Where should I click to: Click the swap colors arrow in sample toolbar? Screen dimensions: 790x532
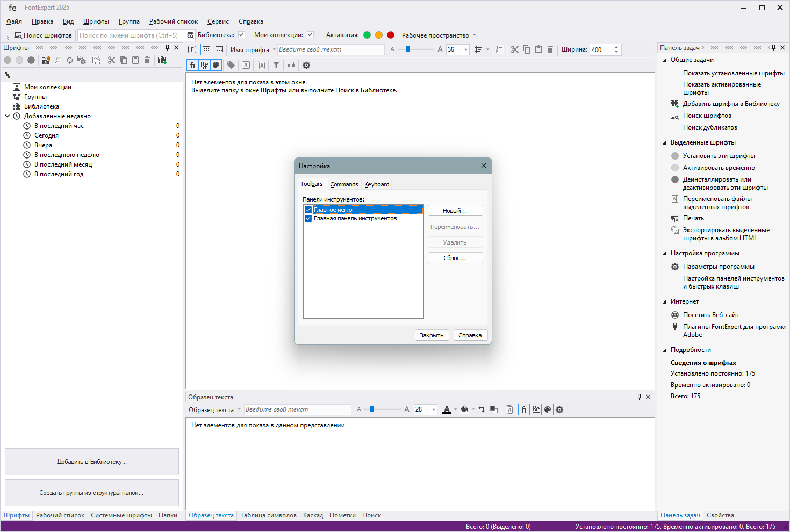(482, 409)
